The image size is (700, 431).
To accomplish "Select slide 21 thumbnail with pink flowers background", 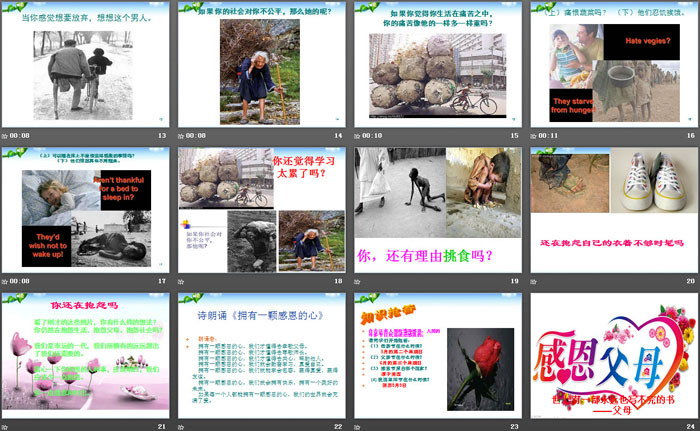I will (85, 356).
